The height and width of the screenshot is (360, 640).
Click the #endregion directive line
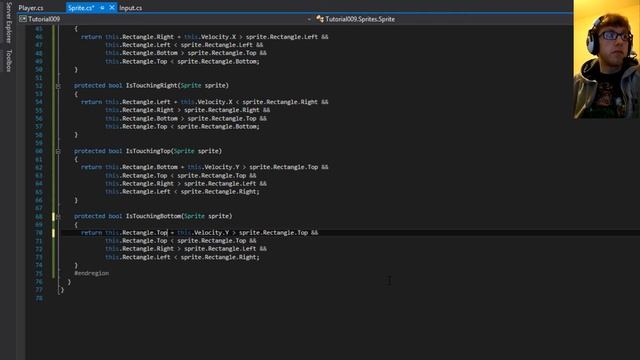pos(91,273)
